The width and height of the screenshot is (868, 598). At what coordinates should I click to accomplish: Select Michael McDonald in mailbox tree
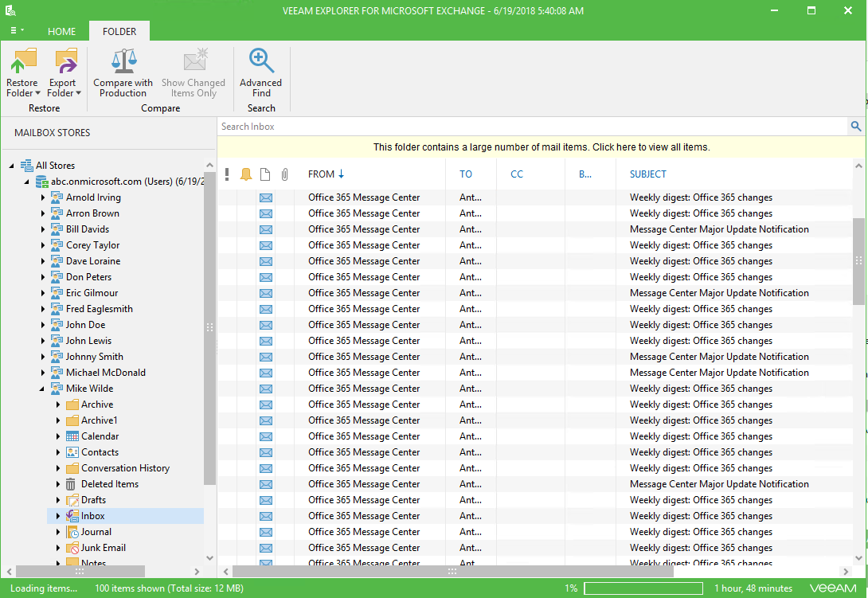(106, 373)
